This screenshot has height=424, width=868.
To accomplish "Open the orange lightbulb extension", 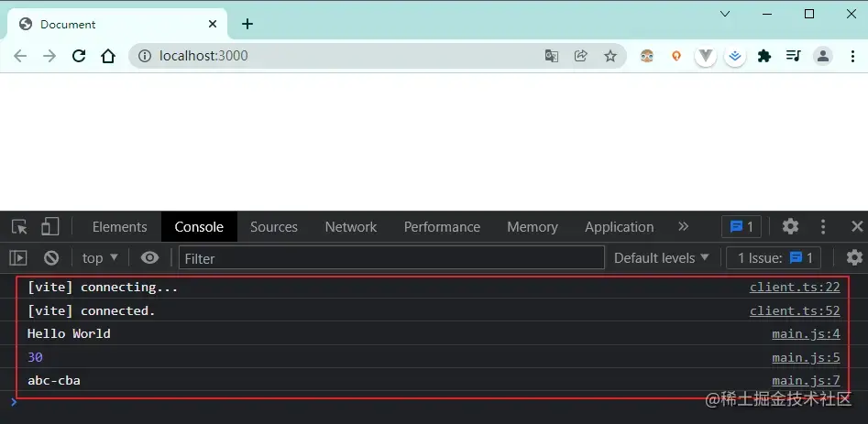I will point(676,56).
